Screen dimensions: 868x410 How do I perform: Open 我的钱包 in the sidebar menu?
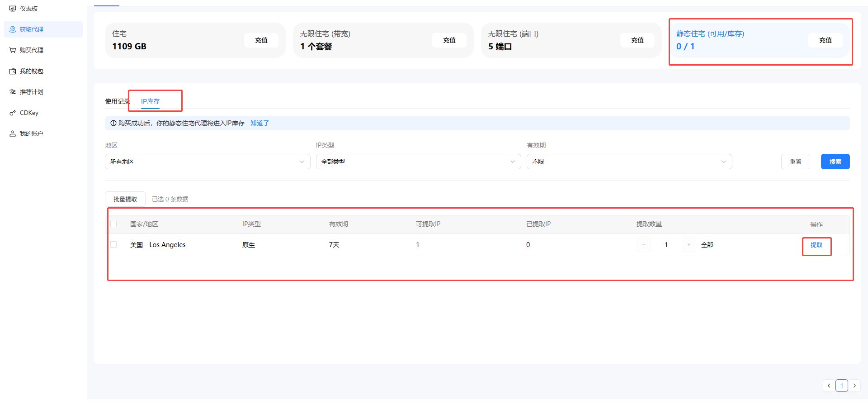43,71
